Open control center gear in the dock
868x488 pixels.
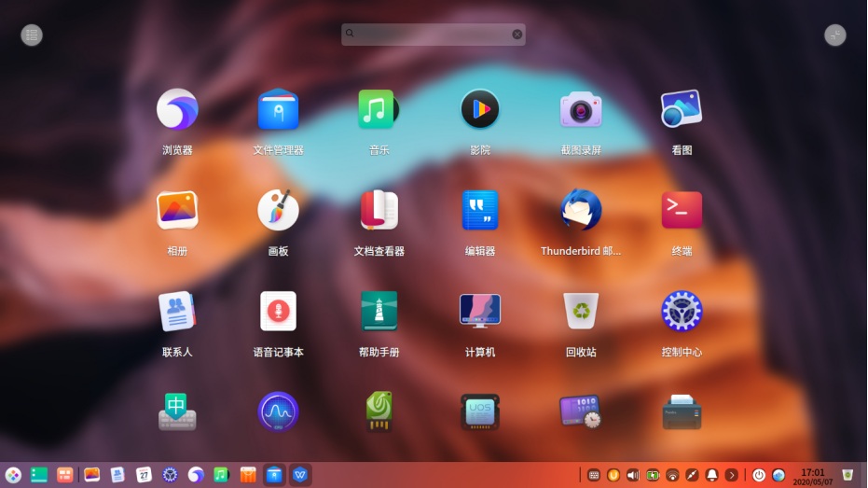tap(170, 475)
